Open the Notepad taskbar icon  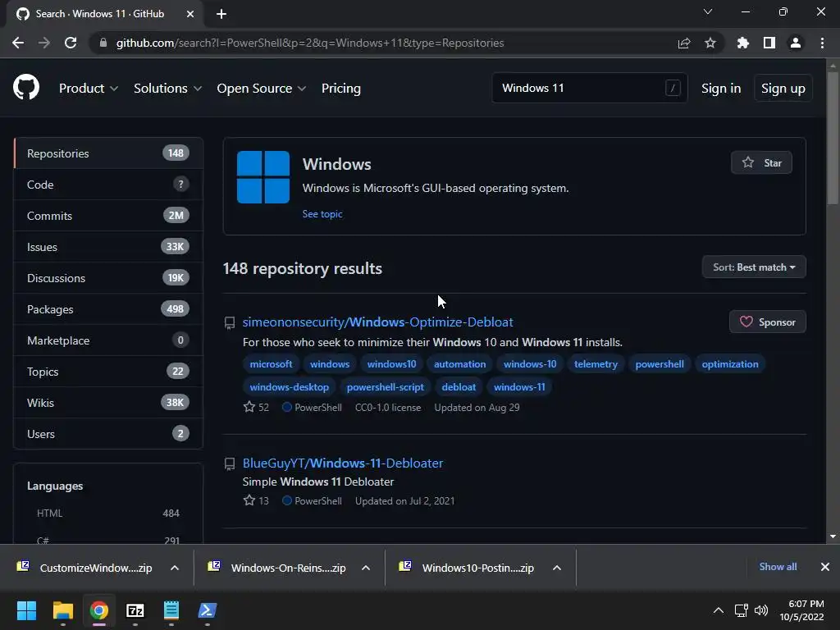point(171,610)
